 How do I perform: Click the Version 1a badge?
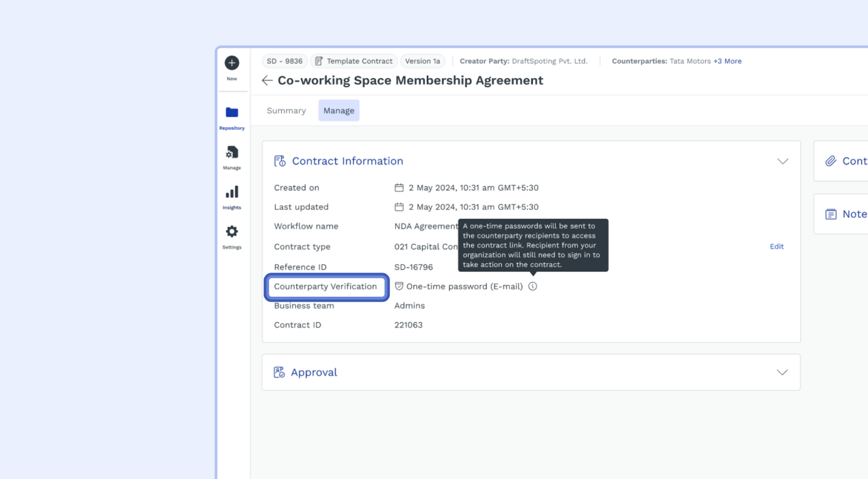pos(423,61)
